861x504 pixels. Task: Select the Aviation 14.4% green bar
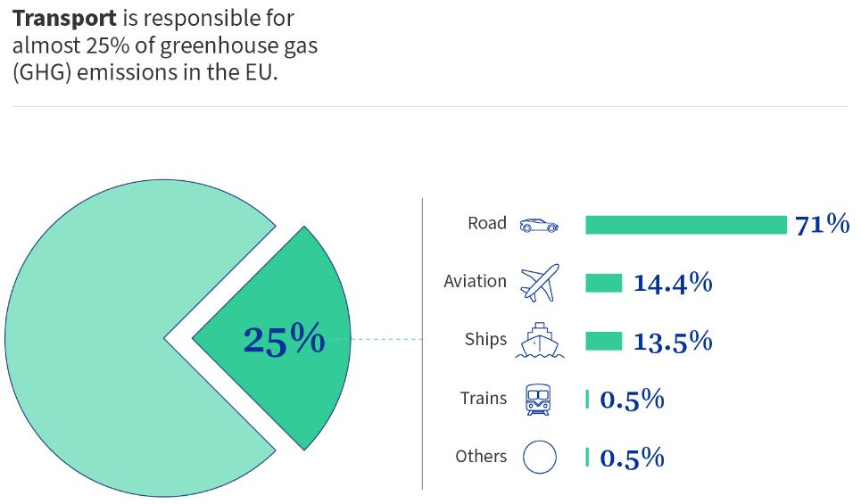pos(603,284)
